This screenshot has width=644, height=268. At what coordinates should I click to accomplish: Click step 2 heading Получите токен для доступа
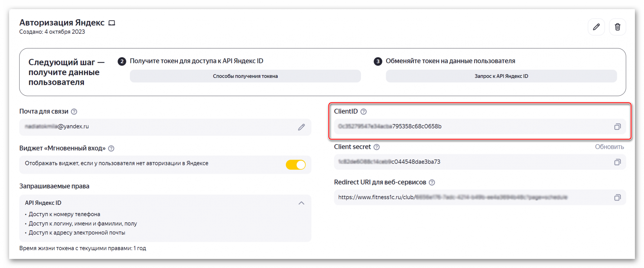point(197,61)
